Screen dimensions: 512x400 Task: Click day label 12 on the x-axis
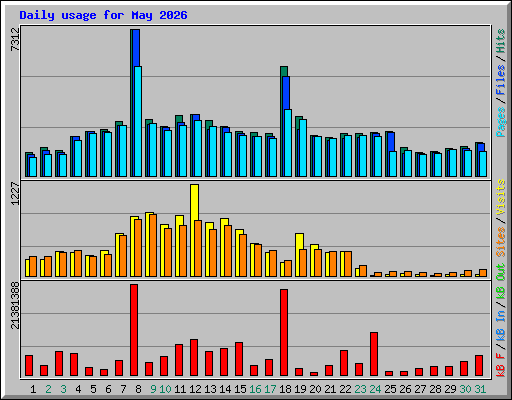(195, 389)
